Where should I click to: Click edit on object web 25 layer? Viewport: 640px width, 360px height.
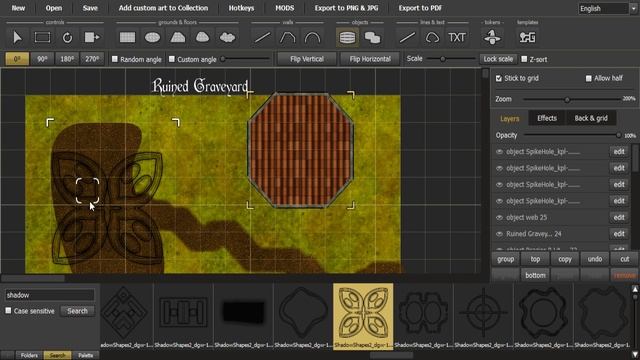click(x=619, y=218)
